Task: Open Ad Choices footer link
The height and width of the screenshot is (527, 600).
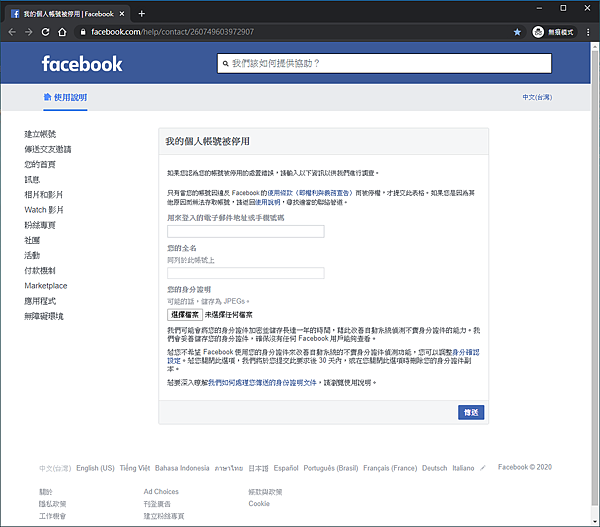Action: (161, 491)
